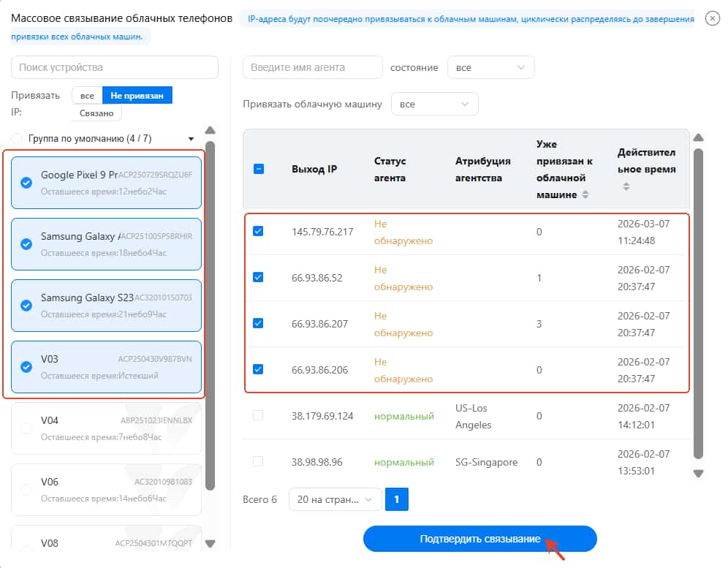Click Подтвердить связывание button

(479, 539)
